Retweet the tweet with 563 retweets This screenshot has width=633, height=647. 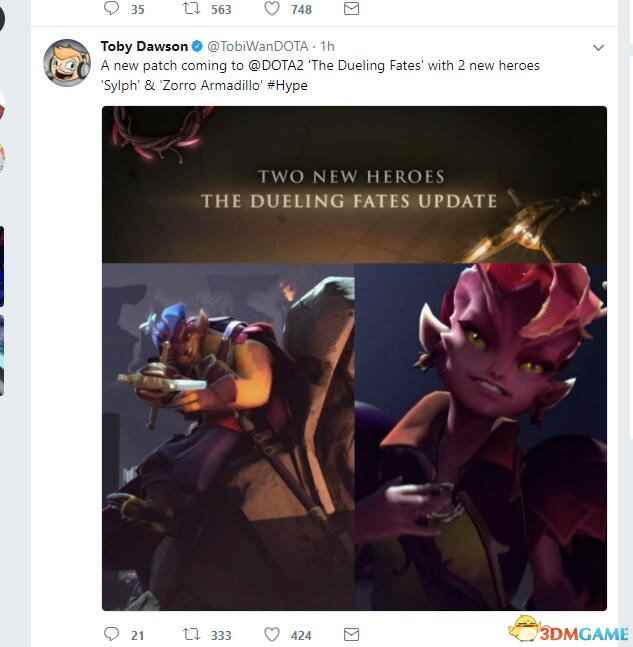click(191, 9)
